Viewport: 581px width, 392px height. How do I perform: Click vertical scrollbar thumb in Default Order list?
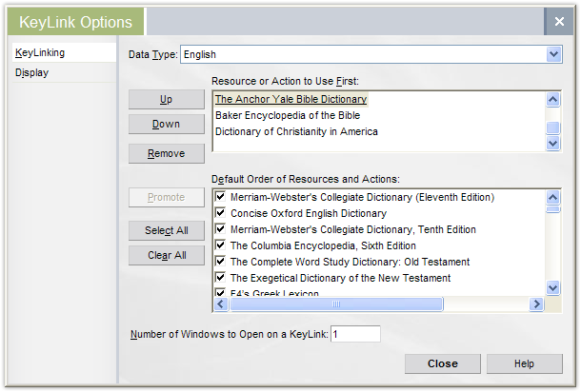pyautogui.click(x=552, y=209)
